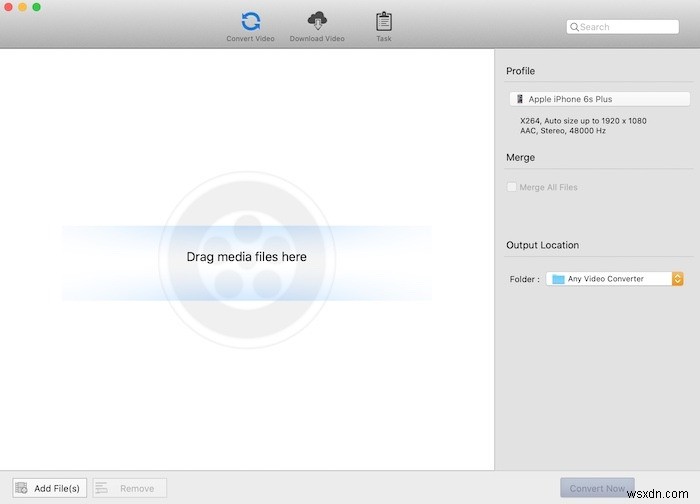This screenshot has height=504, width=700.
Task: Click the Merge section heading
Action: point(521,158)
